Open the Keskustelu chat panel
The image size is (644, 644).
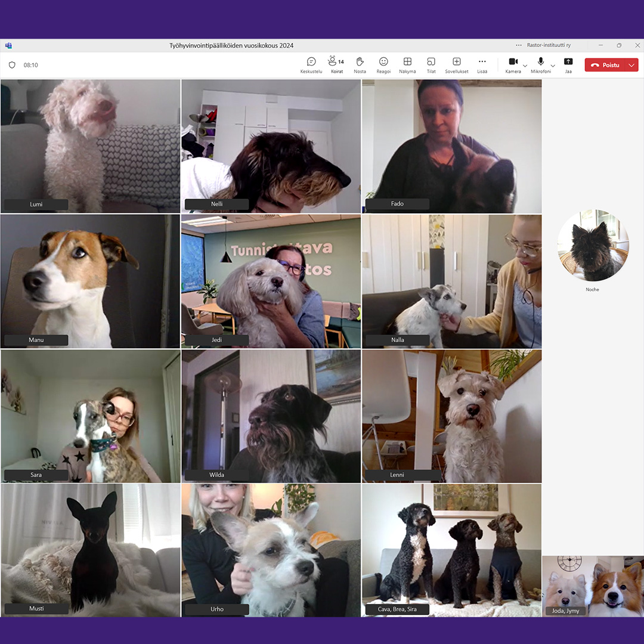[x=311, y=65]
